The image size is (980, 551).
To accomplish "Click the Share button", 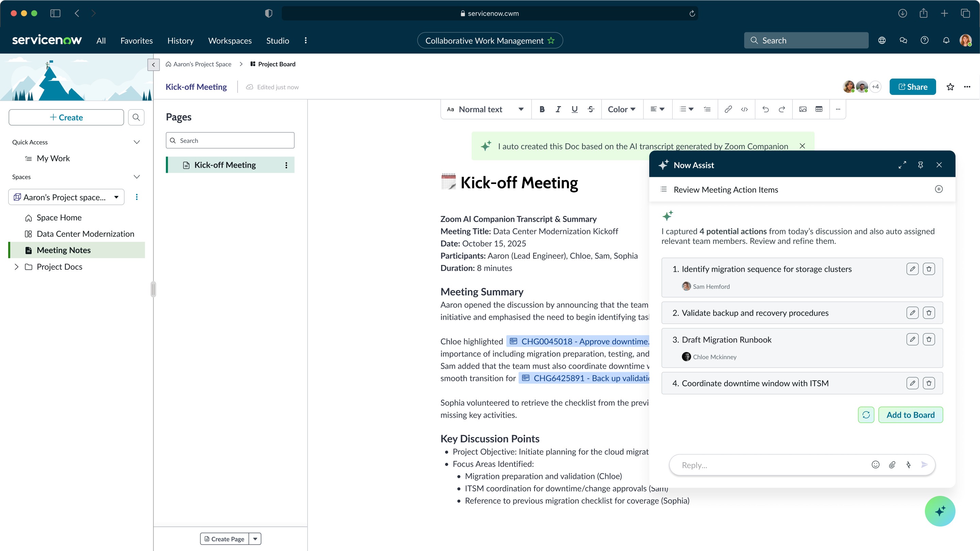I will tap(913, 87).
